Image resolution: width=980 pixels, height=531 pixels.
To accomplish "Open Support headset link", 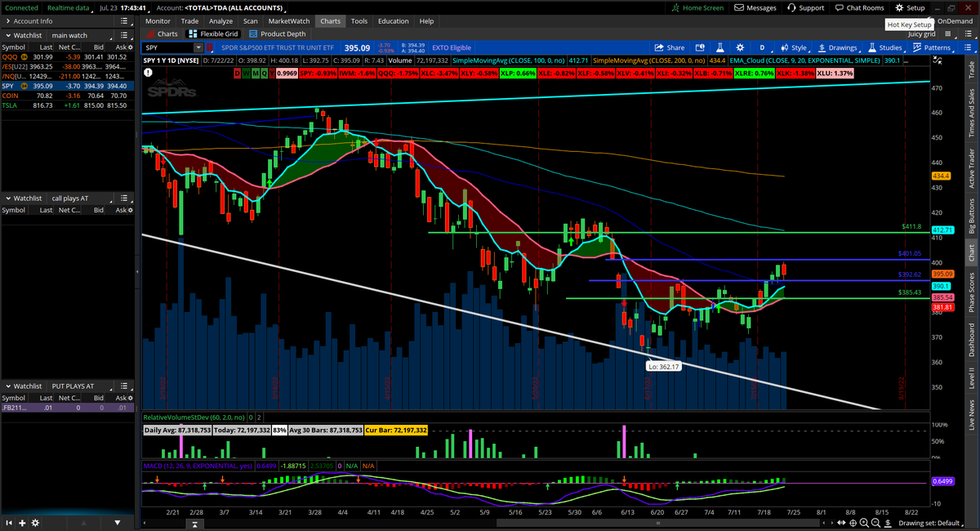I will coord(806,7).
